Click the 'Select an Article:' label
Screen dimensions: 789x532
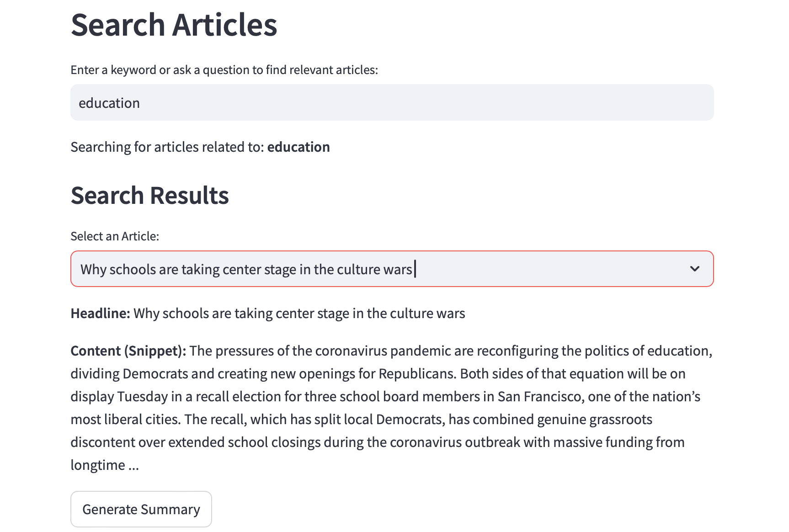click(115, 236)
